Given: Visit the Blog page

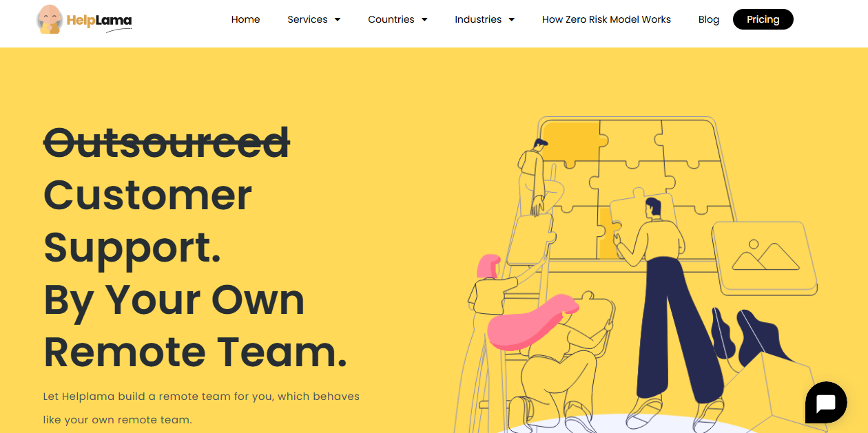Looking at the screenshot, I should [709, 19].
